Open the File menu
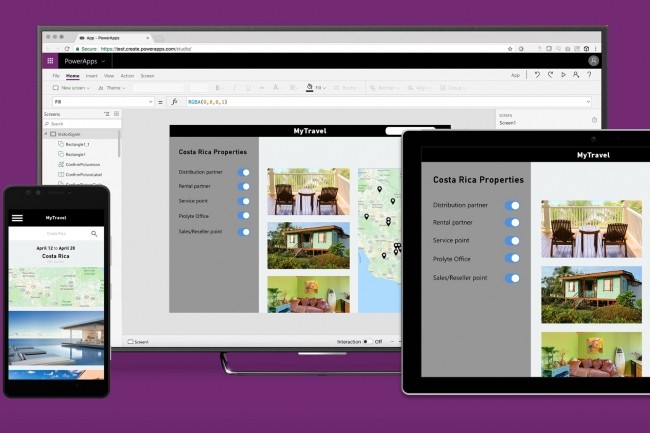Viewport: 650px width, 433px height. coord(56,76)
